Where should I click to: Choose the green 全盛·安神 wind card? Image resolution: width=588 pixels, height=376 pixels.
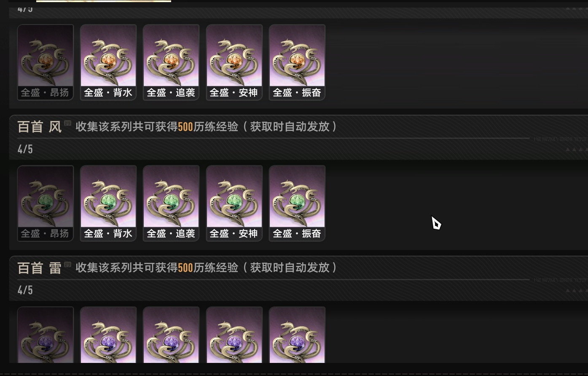point(234,203)
